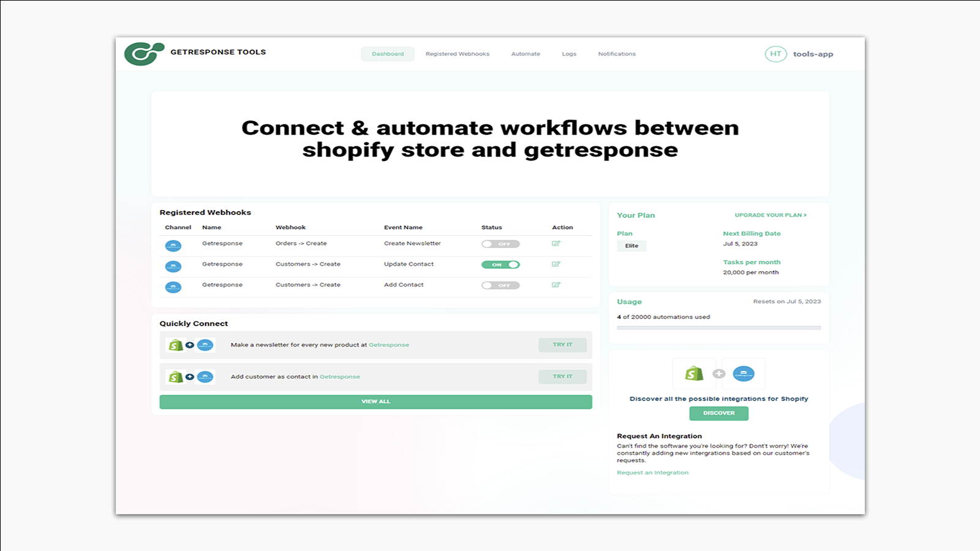Open the Logs tab
This screenshot has width=980, height=551.
point(569,54)
